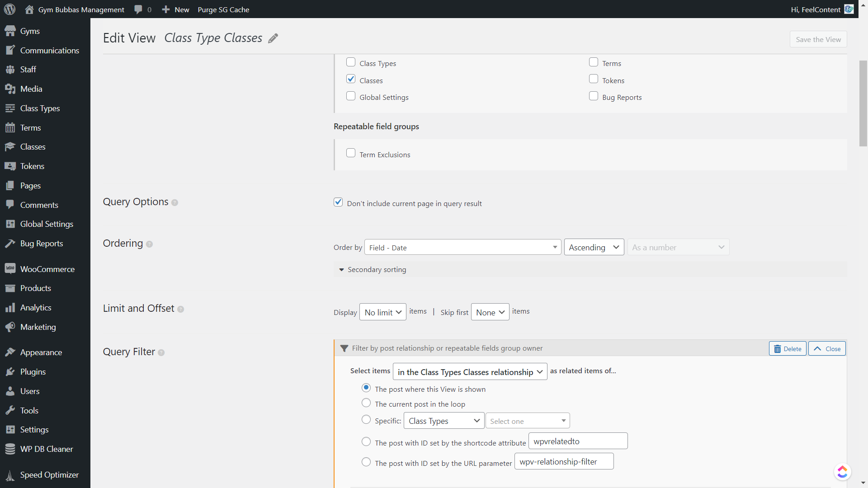
Task: Enable the Global Settings checkbox
Action: pyautogui.click(x=351, y=96)
